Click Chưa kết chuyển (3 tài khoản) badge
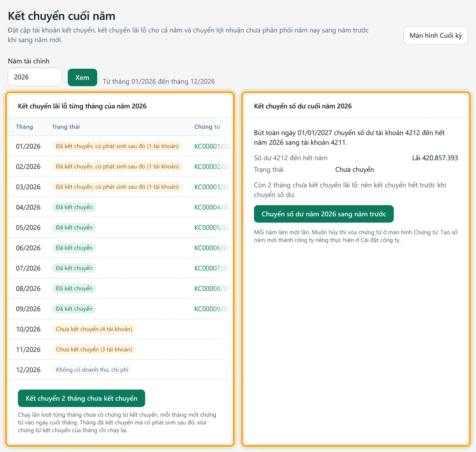 click(94, 349)
